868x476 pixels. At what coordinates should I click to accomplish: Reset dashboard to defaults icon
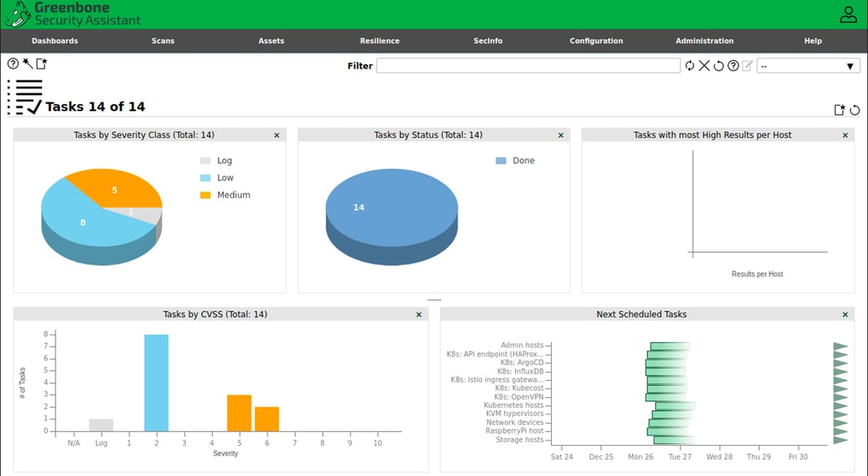[855, 110]
